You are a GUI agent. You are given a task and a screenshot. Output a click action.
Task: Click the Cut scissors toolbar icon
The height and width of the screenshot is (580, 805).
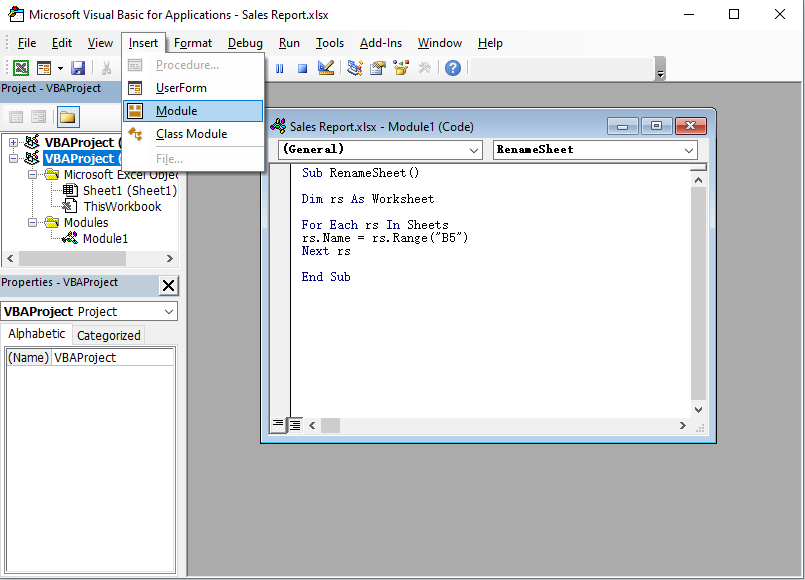point(106,68)
